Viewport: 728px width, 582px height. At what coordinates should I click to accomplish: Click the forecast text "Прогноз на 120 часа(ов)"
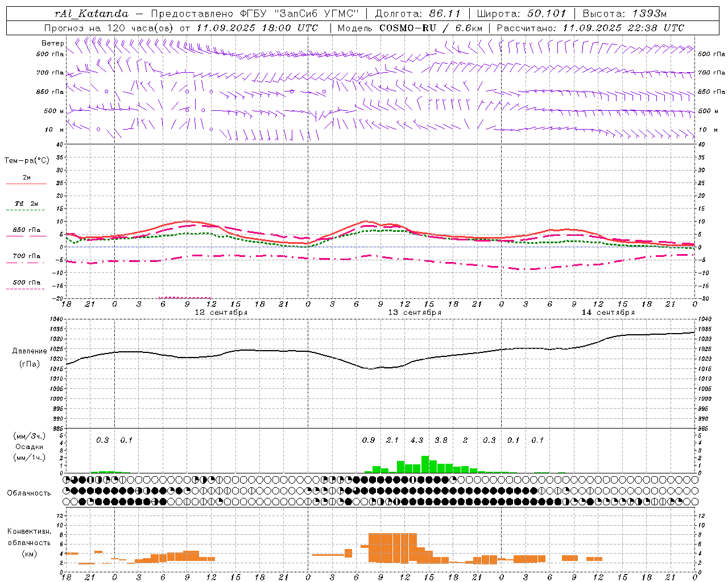[x=109, y=28]
